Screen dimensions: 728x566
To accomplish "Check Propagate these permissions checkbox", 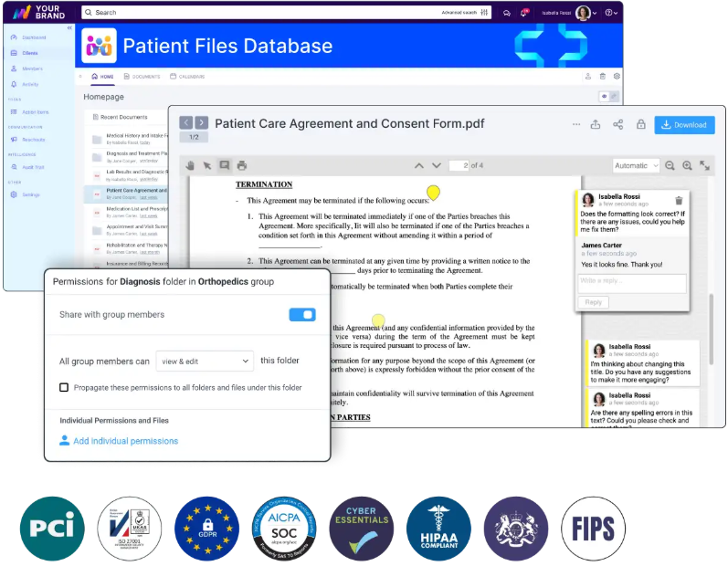I will click(64, 387).
